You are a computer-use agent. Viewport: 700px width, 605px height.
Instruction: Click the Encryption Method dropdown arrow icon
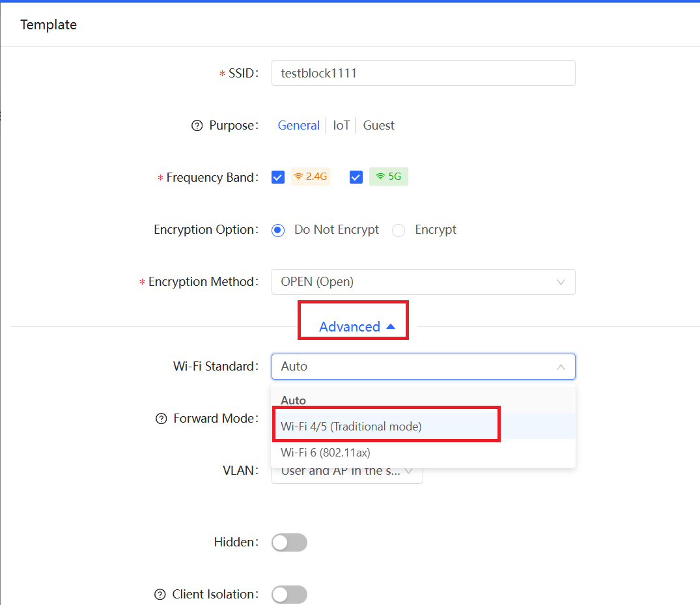[x=561, y=282]
